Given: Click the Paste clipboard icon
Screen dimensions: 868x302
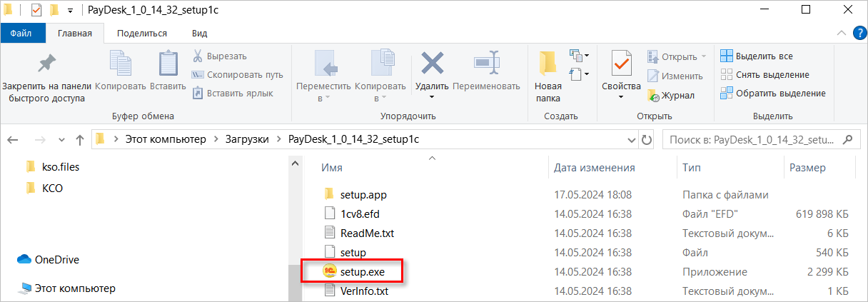Looking at the screenshot, I should [168, 65].
